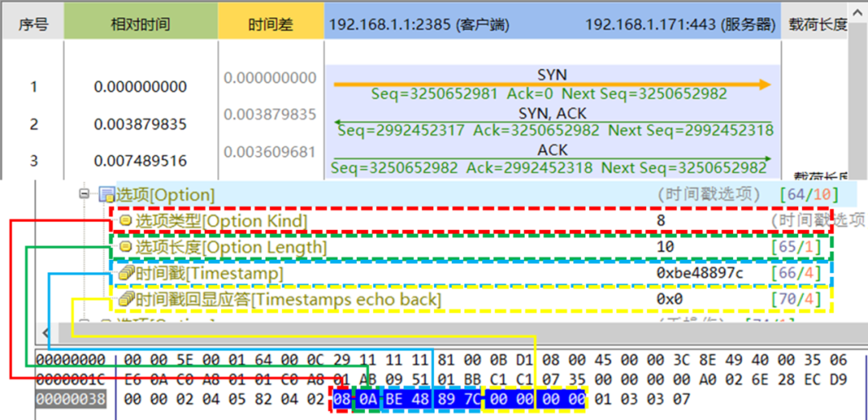Select the 选项长度[Option Length] row
The width and height of the screenshot is (868, 420).
[471, 247]
